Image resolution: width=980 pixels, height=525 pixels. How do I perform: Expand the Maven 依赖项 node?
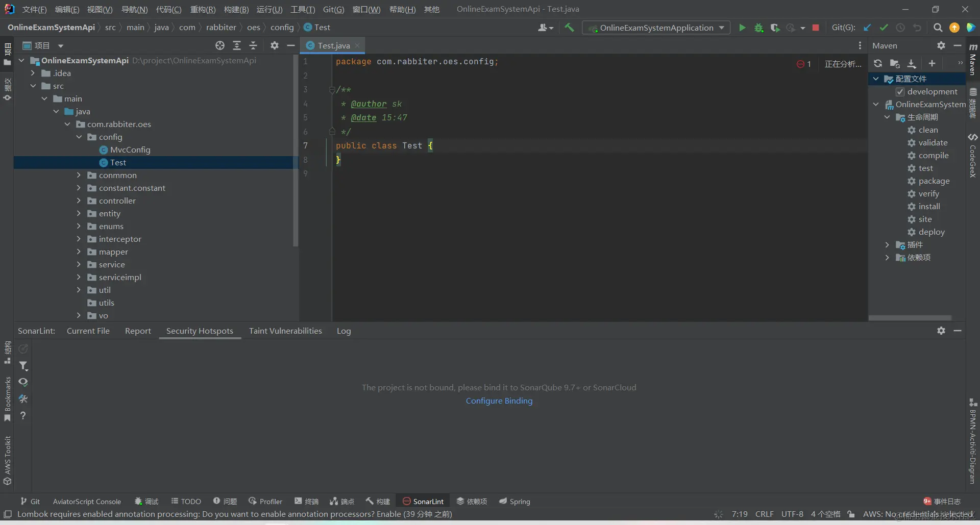887,258
